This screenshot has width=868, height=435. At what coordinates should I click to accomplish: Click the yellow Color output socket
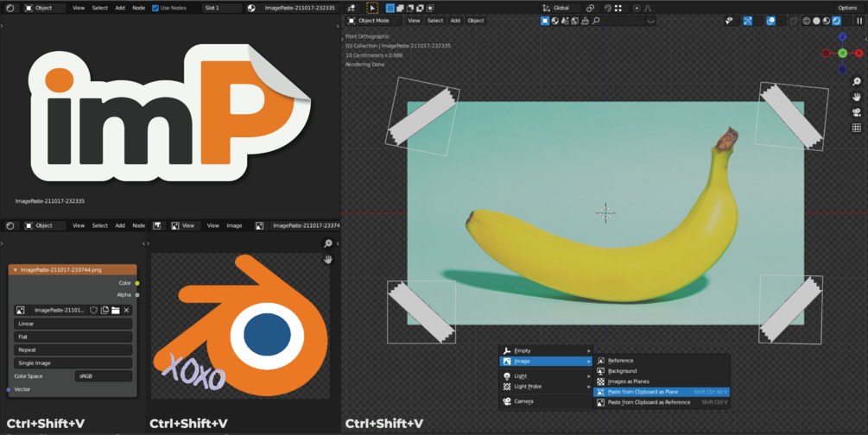pos(137,283)
